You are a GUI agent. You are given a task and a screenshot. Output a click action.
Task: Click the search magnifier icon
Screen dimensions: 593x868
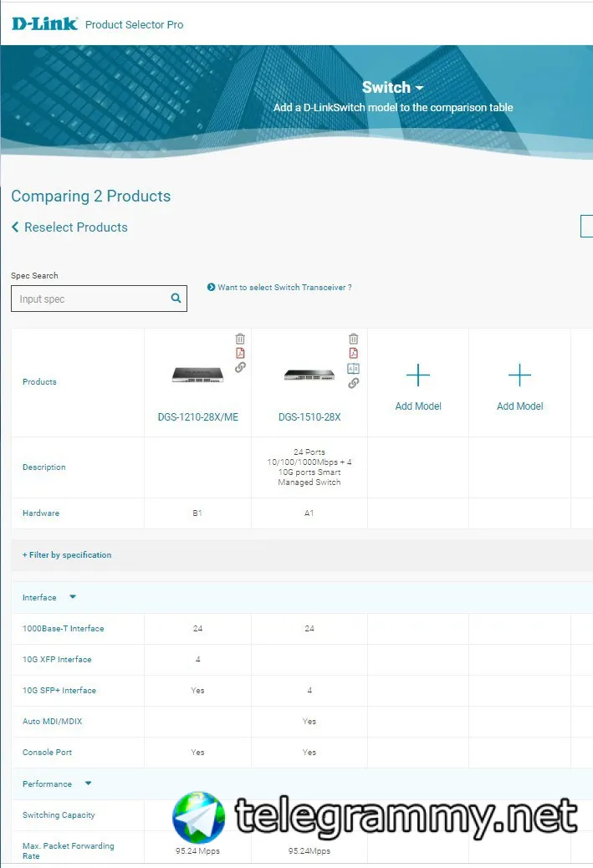pyautogui.click(x=176, y=298)
